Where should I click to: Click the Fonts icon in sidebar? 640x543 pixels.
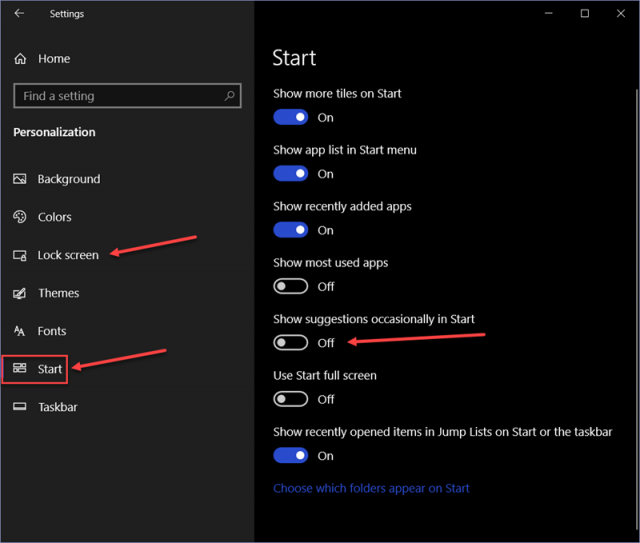click(x=19, y=331)
